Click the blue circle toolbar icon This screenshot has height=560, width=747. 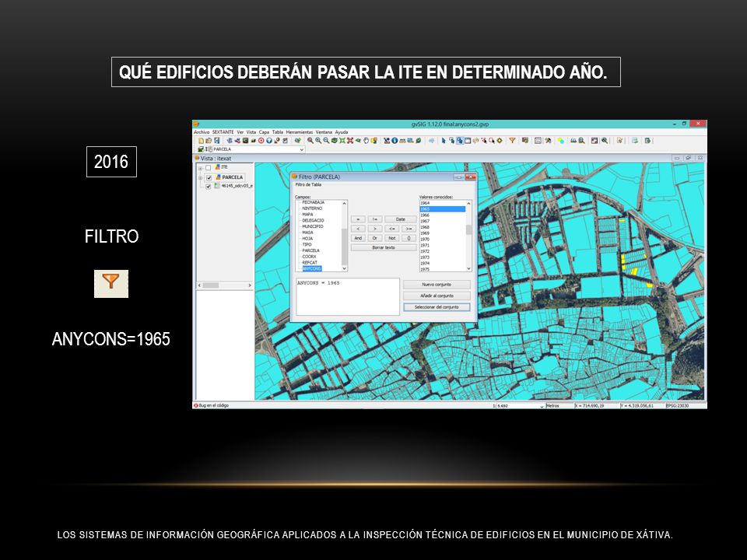tap(268, 141)
